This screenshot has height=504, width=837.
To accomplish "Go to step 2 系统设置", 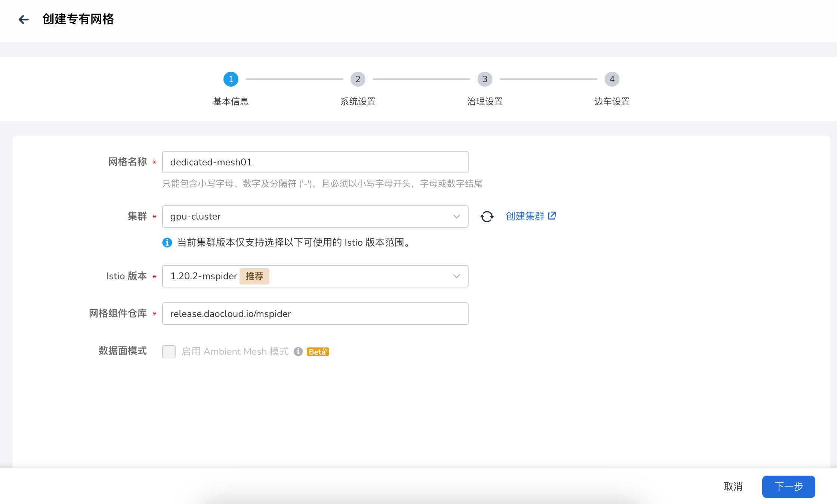I will coord(358,79).
